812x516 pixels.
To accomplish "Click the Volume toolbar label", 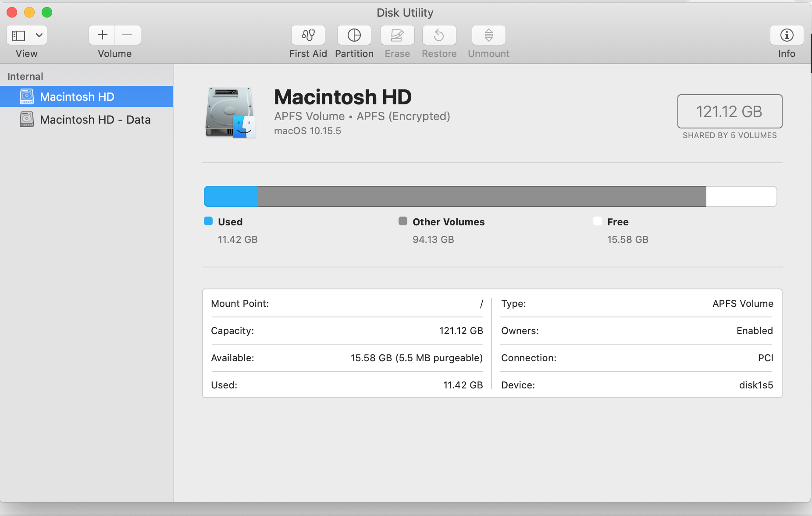I will click(115, 53).
